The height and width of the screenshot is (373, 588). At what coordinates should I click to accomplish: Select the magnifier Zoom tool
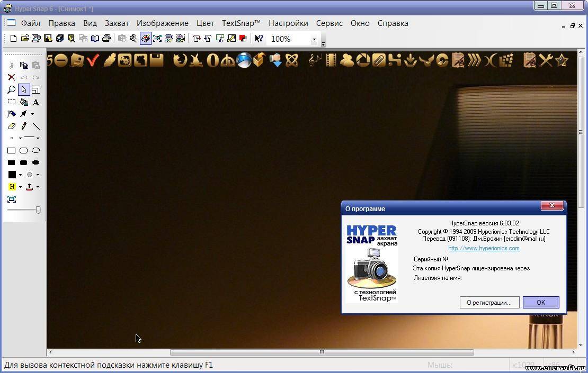[12, 90]
